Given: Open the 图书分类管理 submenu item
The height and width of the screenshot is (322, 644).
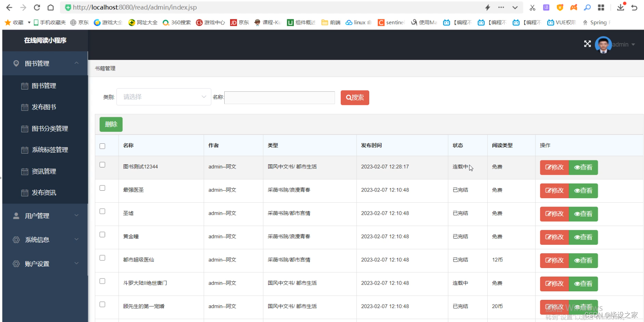Looking at the screenshot, I should (x=45, y=129).
